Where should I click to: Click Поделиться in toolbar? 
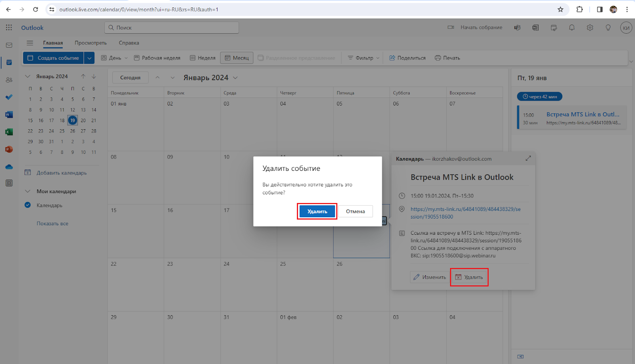(x=407, y=58)
